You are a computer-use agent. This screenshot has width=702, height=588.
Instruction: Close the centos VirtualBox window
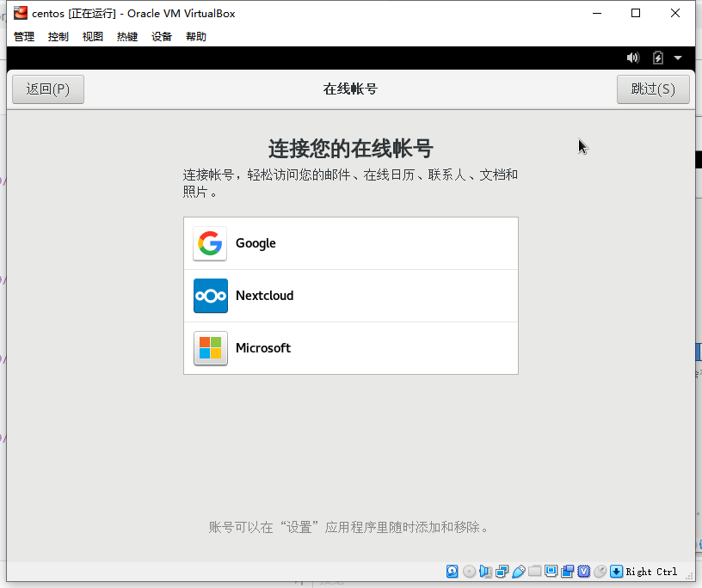675,14
